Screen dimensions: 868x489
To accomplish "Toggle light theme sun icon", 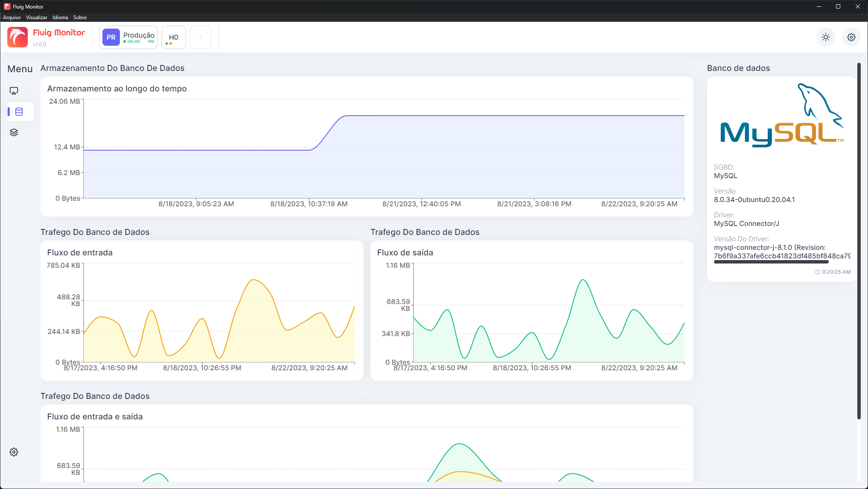I will 826,37.
